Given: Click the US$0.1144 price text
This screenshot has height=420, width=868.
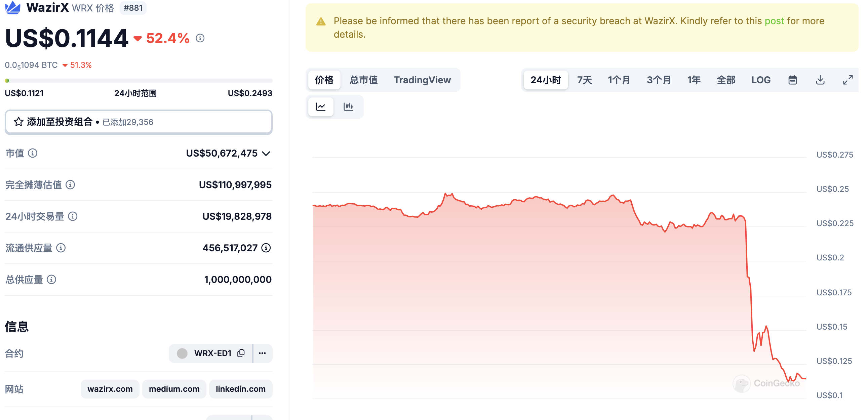Looking at the screenshot, I should click(67, 38).
